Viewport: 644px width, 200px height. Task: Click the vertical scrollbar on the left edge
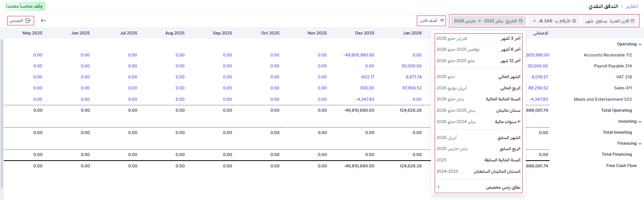pos(2,114)
